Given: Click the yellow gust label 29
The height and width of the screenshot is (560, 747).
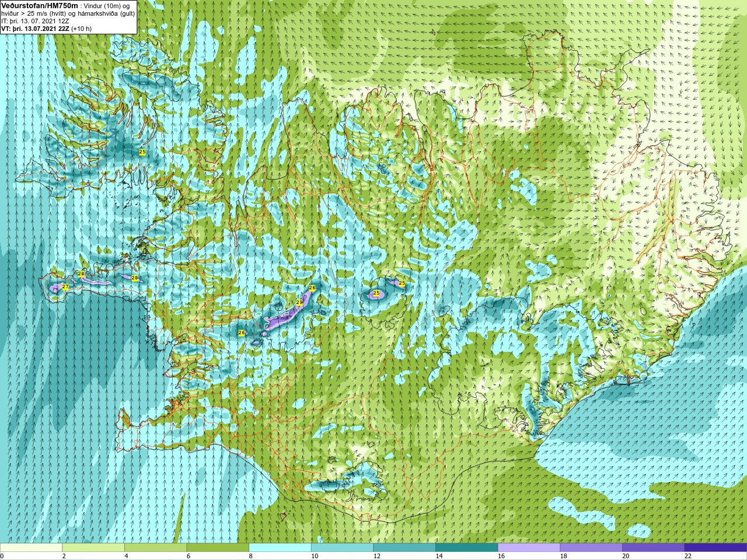Looking at the screenshot, I should click(x=299, y=302).
